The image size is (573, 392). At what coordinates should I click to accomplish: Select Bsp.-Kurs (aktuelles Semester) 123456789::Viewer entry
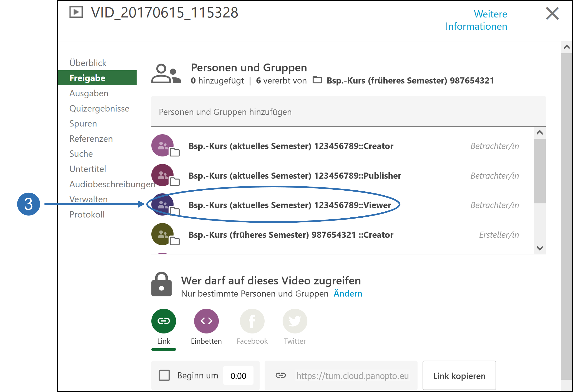click(x=290, y=205)
